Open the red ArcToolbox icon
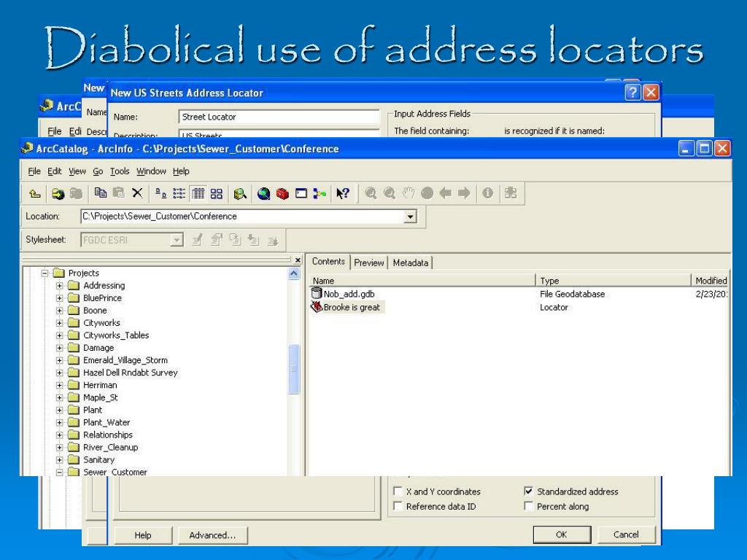The height and width of the screenshot is (560, 747). click(282, 193)
